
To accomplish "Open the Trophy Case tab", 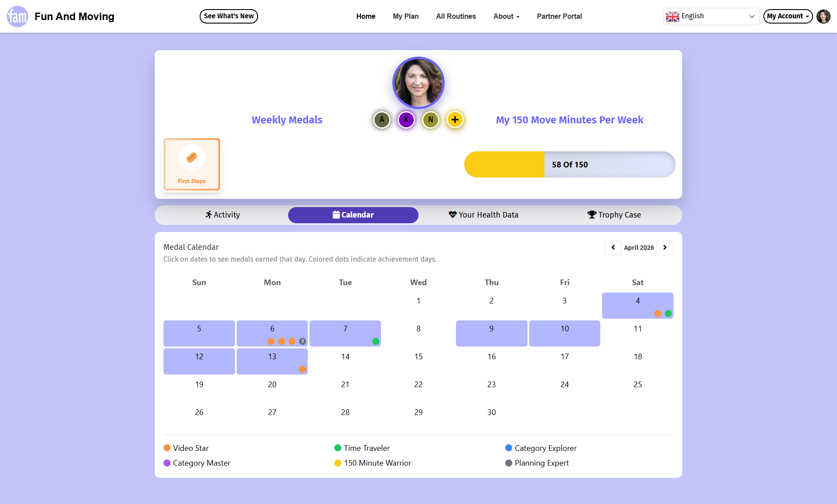I will coord(614,215).
